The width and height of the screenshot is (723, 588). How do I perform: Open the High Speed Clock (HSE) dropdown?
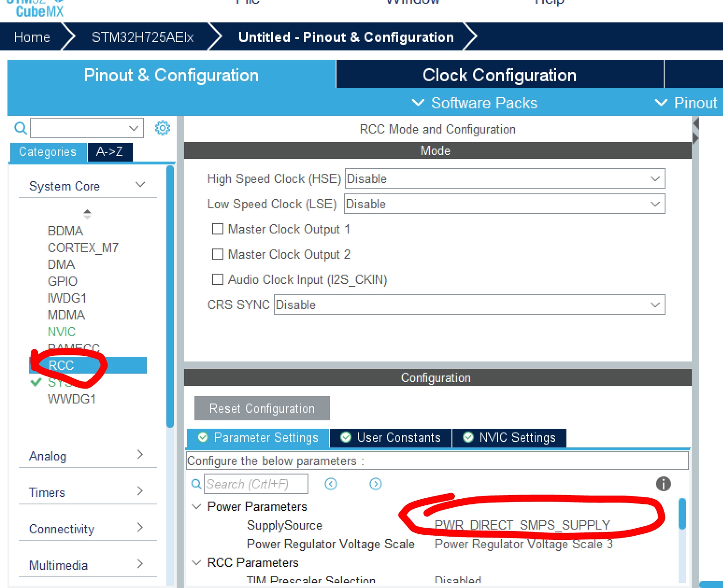pyautogui.click(x=505, y=178)
